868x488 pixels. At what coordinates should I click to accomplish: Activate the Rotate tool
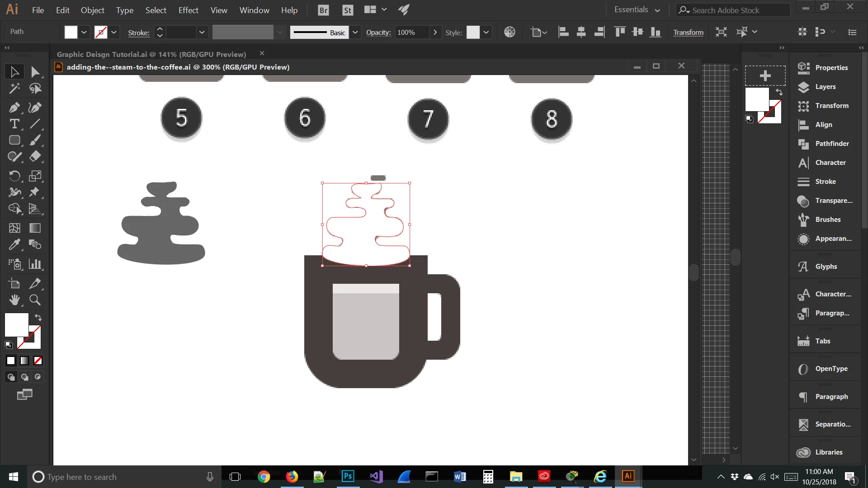[x=14, y=176]
